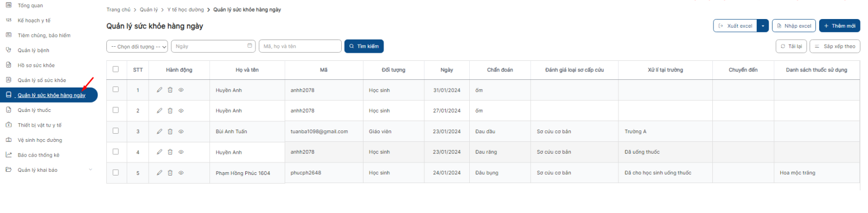Screen dimensions: 868x213
Task: Edit Bùi Anh Tuấn's record pencil icon
Action: 159,131
